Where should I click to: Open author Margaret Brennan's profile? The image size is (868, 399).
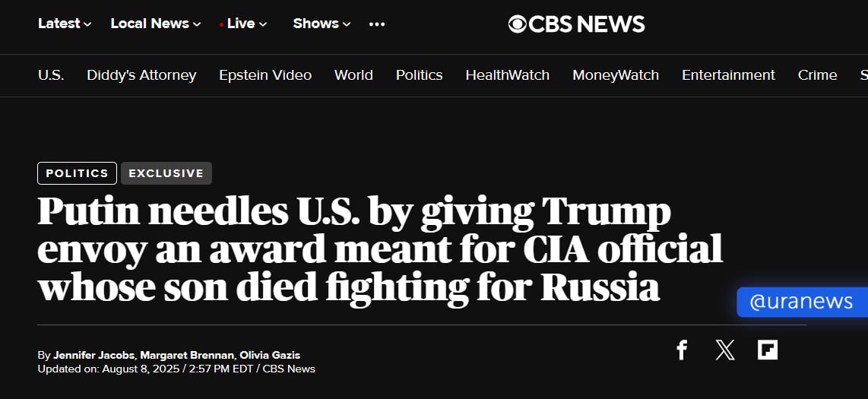(x=187, y=355)
